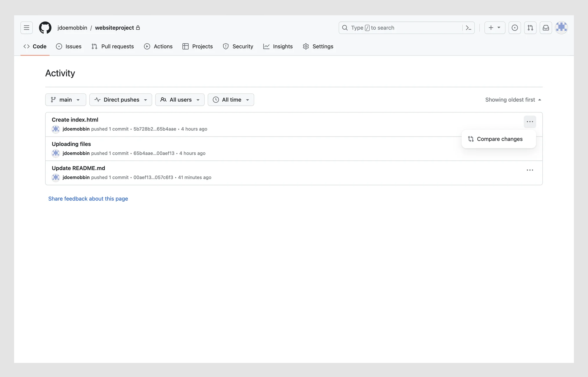
Task: Switch to the Actions tab
Action: pyautogui.click(x=158, y=46)
